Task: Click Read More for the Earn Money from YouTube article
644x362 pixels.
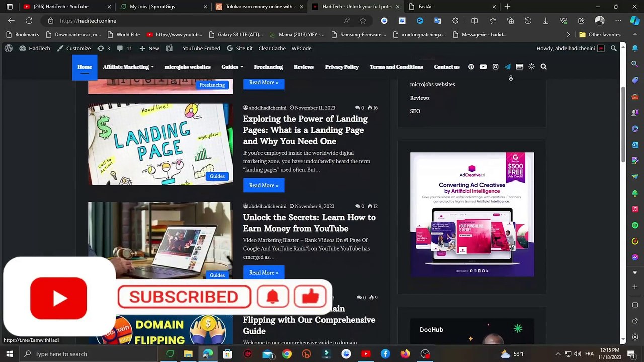Action: (264, 273)
